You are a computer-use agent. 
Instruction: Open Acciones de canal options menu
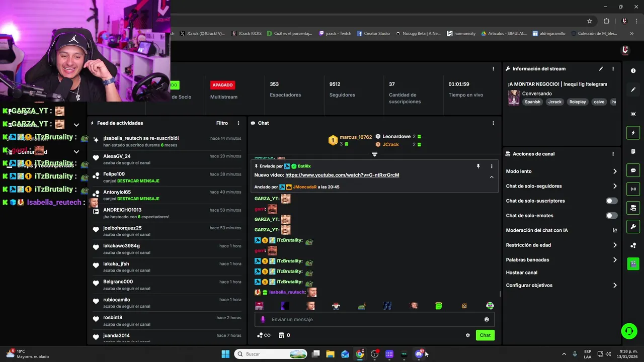613,154
